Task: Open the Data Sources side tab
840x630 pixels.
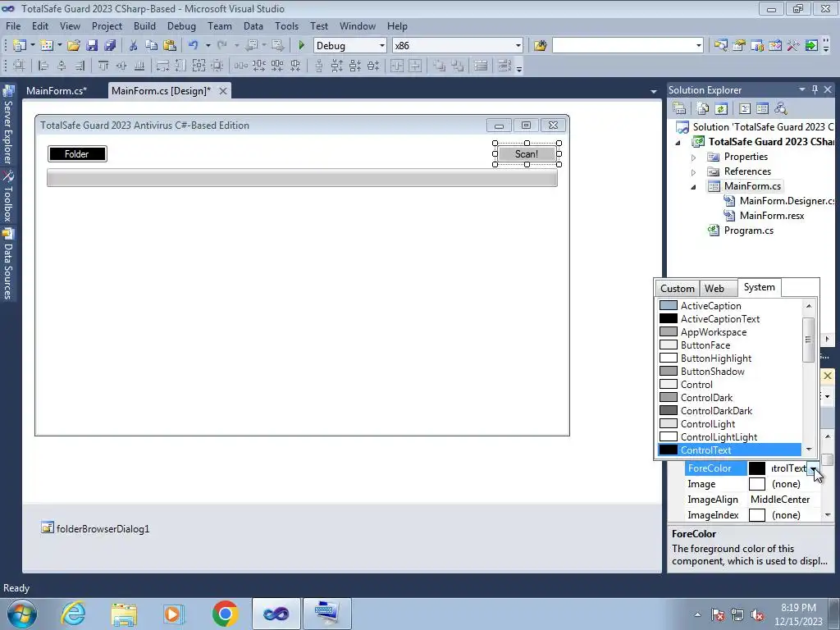Action: coord(8,264)
